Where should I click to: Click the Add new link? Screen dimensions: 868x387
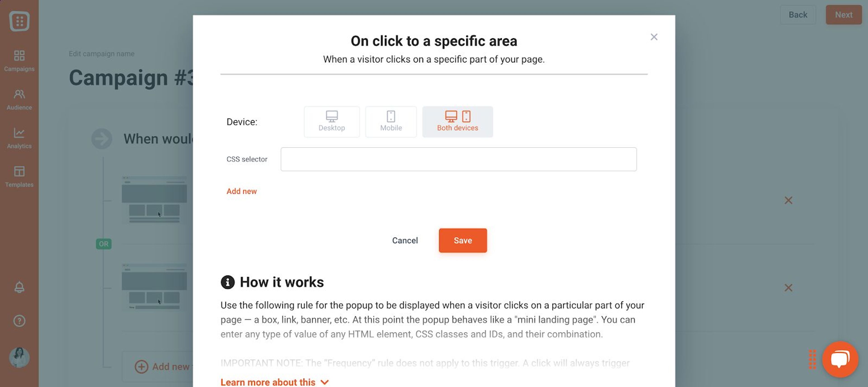pos(242,191)
